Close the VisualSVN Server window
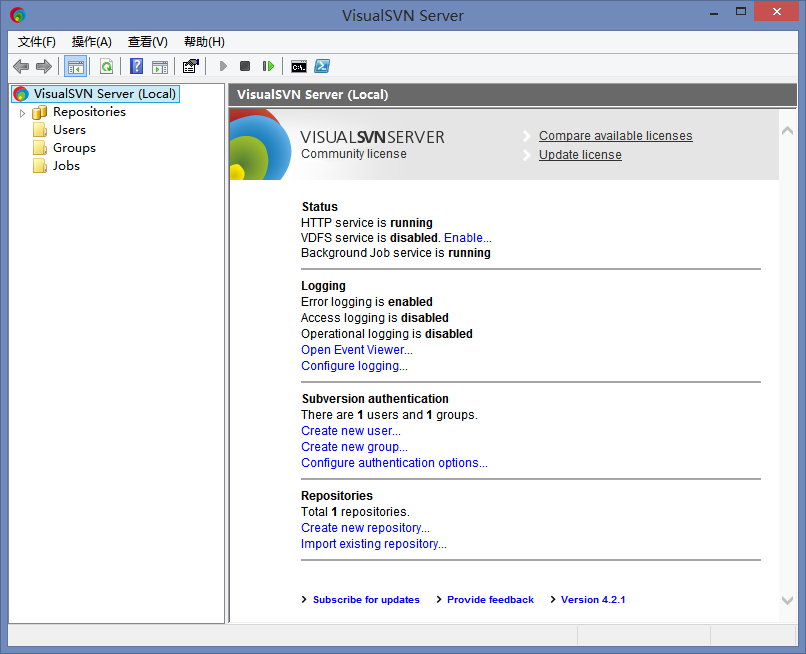Image resolution: width=806 pixels, height=654 pixels. click(x=776, y=11)
